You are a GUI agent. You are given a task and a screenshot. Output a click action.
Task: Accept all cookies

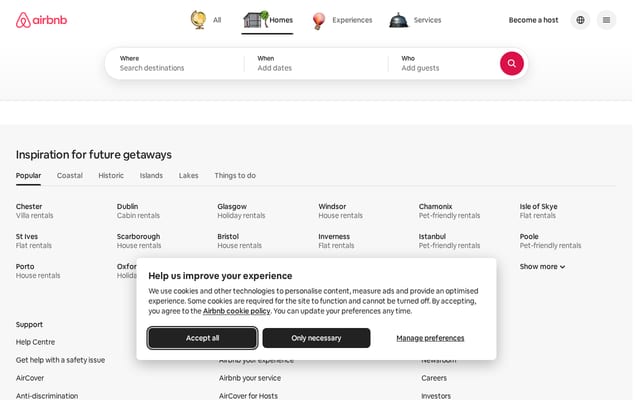[x=202, y=338]
